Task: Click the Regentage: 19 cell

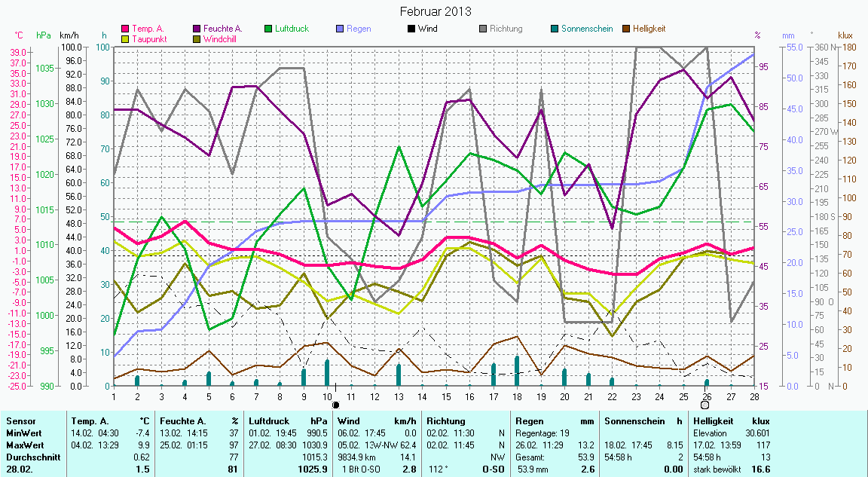Action: tap(540, 433)
